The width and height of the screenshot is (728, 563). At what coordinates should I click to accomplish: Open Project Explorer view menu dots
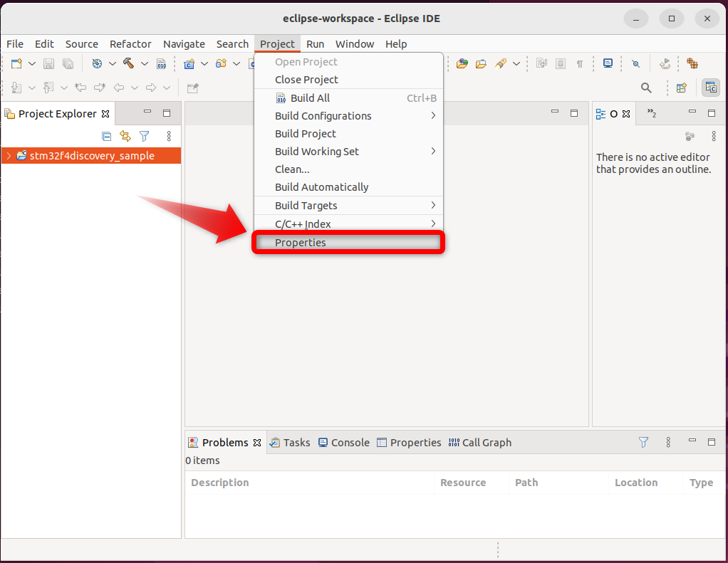click(x=169, y=136)
